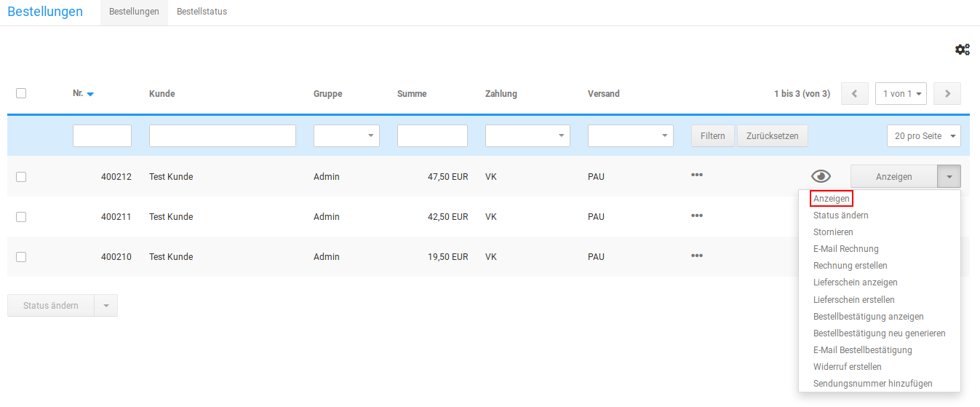Select Rechnung erstellen in the menu

click(850, 266)
